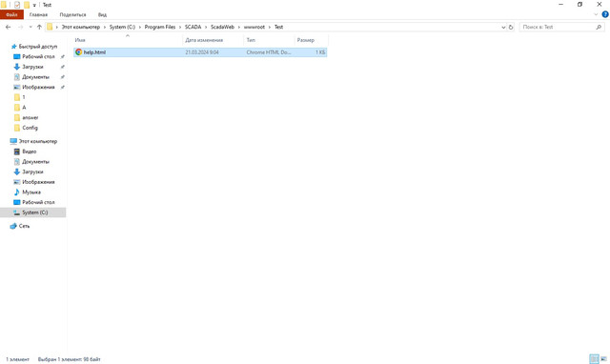Viewport: 610px width, 364px height.
Task: Click the search box Поиск в: Test
Action: point(559,28)
